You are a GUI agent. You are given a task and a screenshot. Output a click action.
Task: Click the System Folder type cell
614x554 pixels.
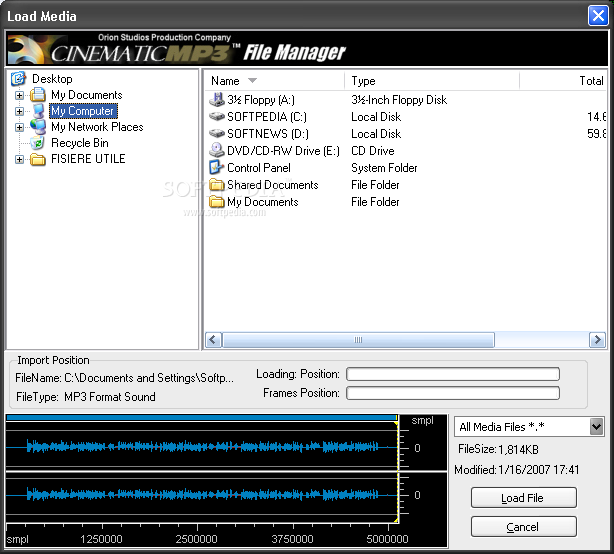[x=384, y=168]
